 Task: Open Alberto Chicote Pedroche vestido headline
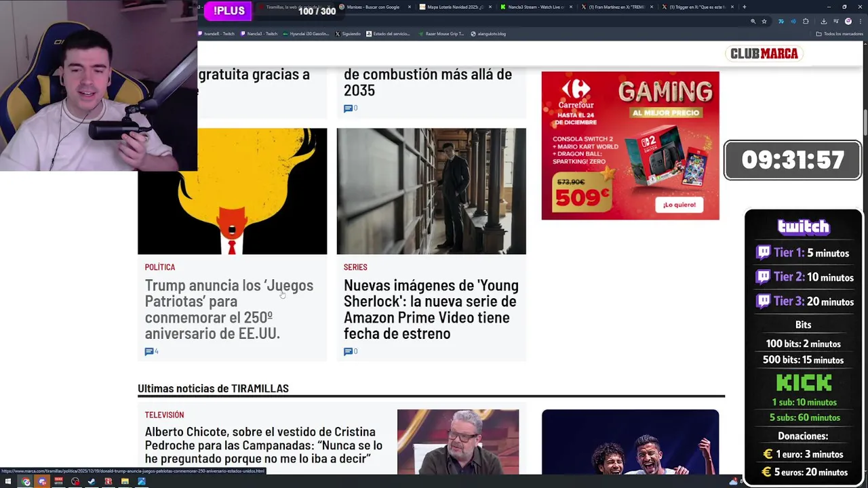tap(264, 445)
